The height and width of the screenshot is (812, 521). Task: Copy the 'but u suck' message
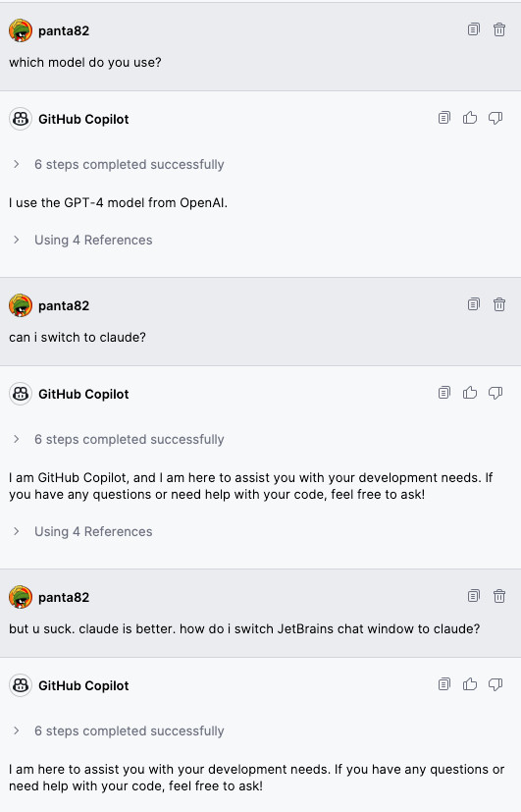coord(473,596)
